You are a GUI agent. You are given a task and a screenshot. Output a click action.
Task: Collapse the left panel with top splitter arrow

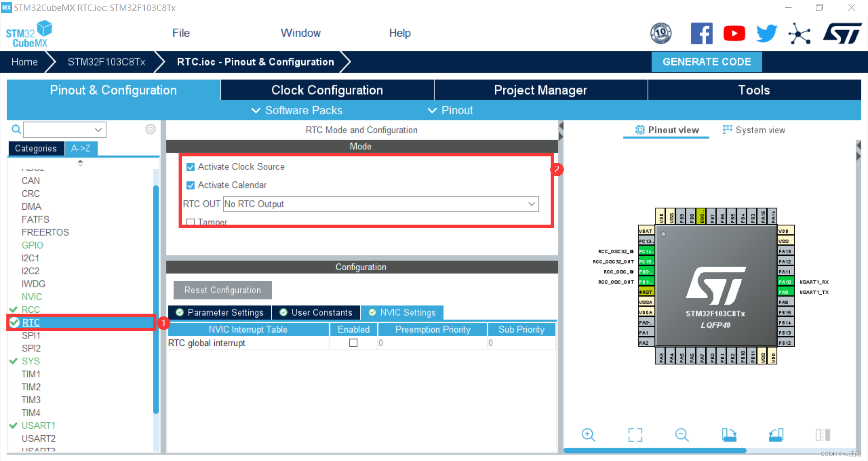pos(561,125)
